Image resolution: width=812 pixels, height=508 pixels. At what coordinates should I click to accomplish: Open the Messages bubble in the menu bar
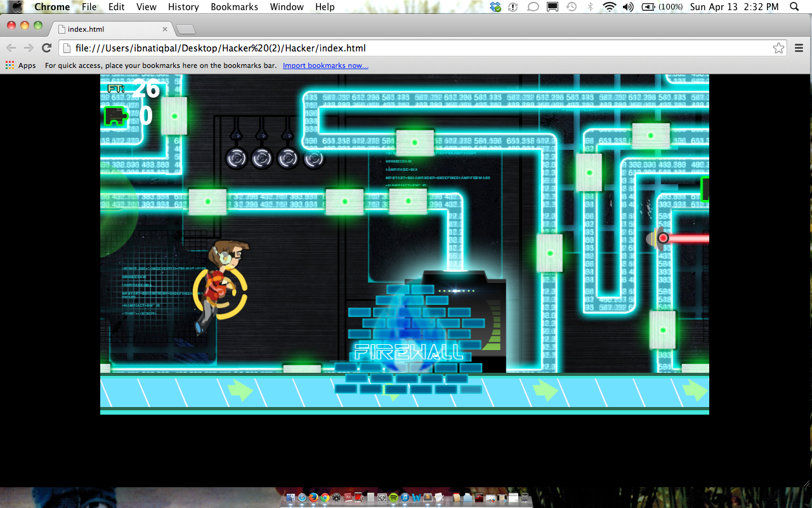point(534,7)
